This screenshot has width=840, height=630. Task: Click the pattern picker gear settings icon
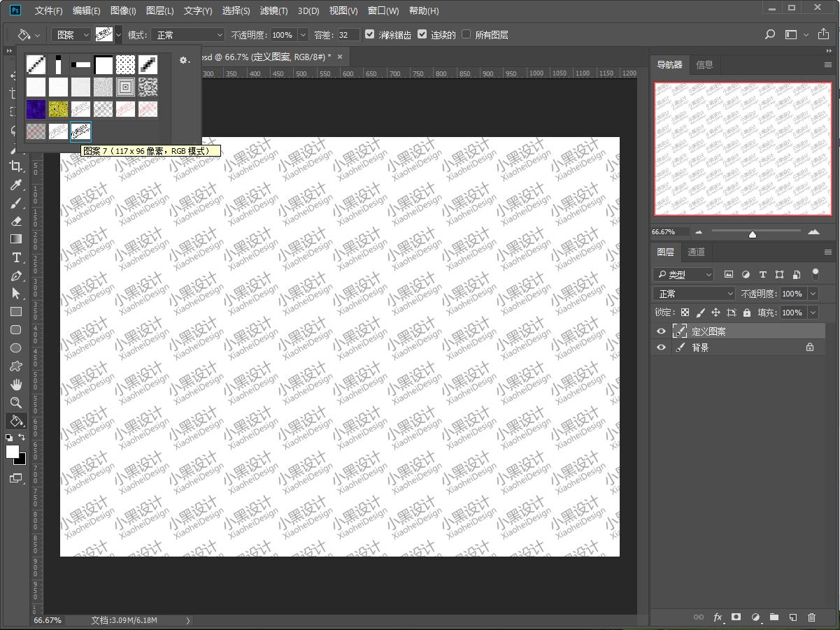pos(184,61)
